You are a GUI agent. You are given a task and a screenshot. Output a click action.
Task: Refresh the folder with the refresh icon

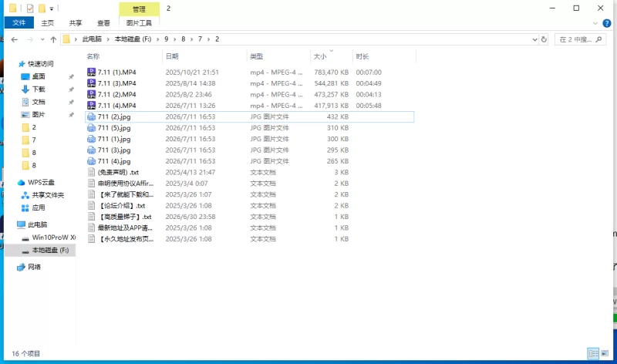(544, 39)
